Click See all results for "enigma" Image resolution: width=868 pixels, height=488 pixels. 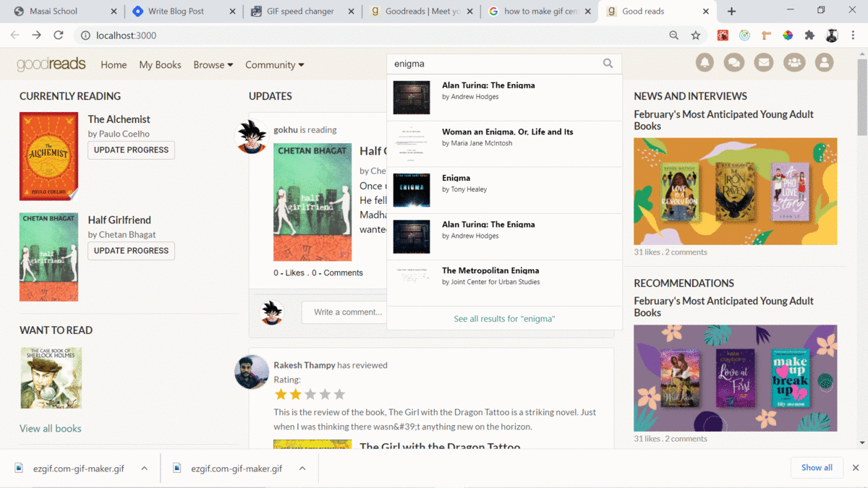pyautogui.click(x=504, y=318)
